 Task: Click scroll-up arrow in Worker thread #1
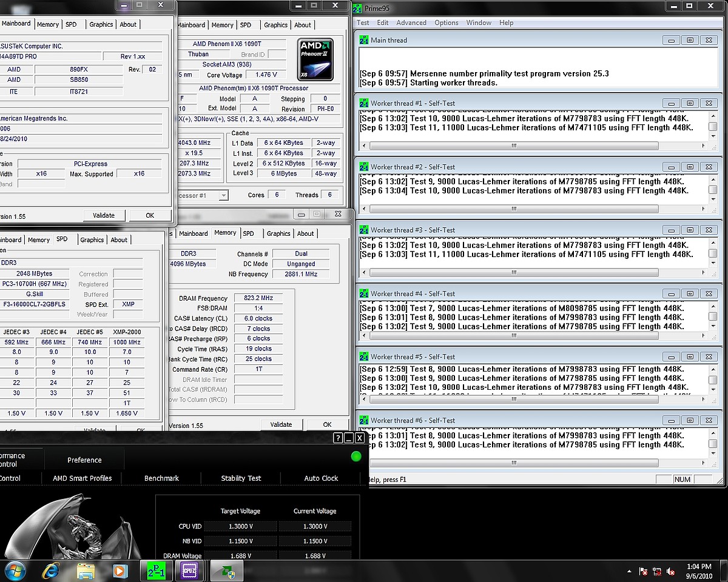[713, 116]
